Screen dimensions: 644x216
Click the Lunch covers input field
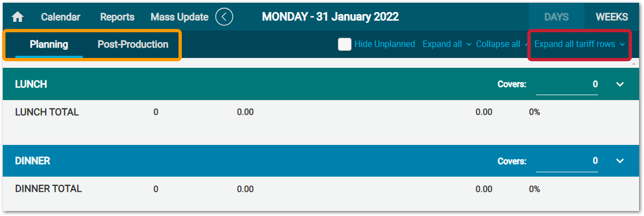tap(567, 85)
